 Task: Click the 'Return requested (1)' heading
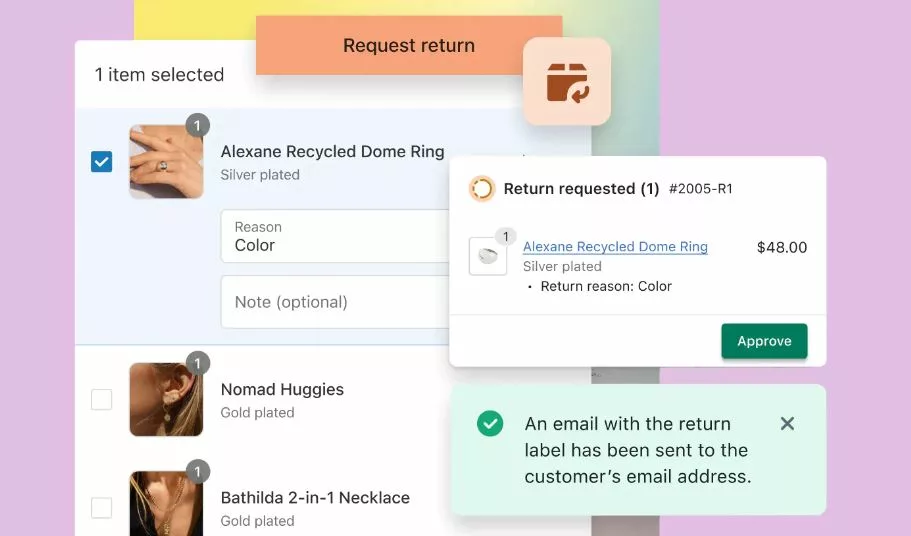(x=581, y=189)
